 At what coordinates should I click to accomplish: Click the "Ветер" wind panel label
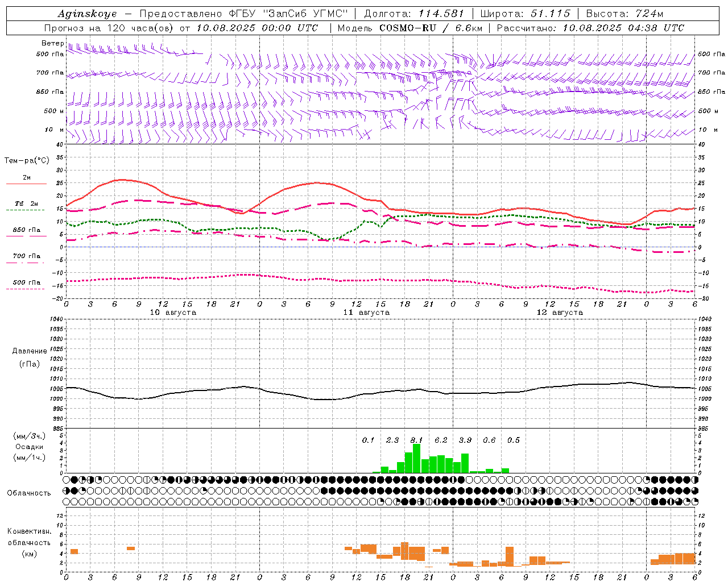[x=52, y=43]
